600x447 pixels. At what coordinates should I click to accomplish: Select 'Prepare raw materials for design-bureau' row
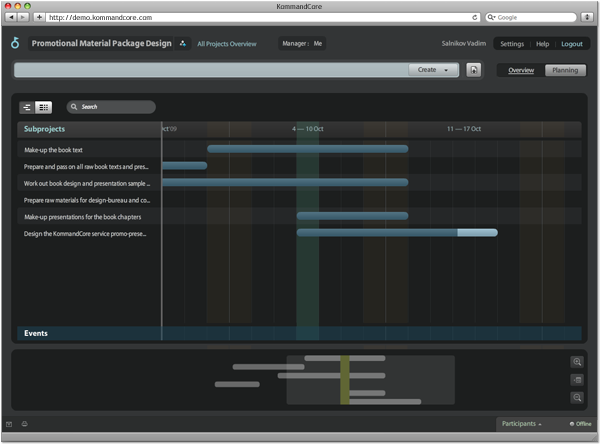click(86, 201)
